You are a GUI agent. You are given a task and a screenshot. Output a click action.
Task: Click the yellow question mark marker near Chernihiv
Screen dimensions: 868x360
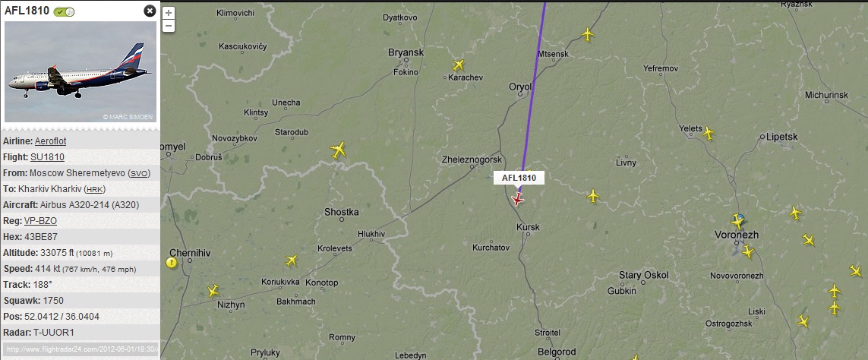(x=172, y=263)
